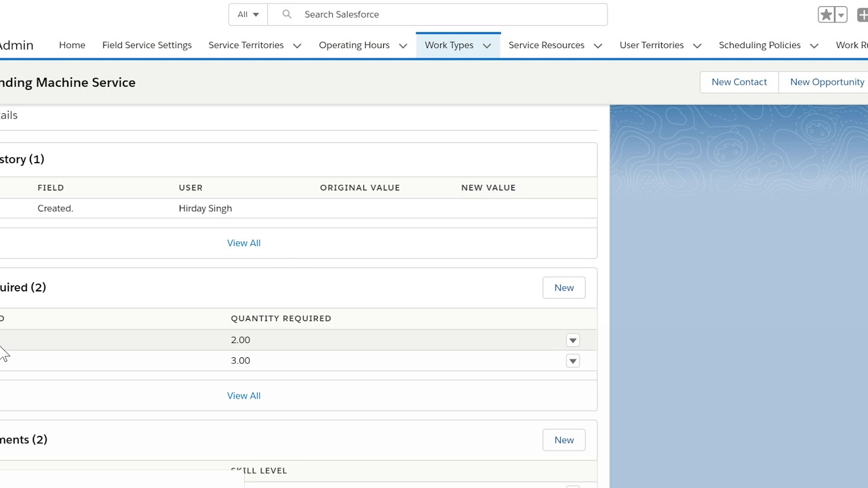Click the 2.00 quantity value
868x488 pixels.
(240, 340)
